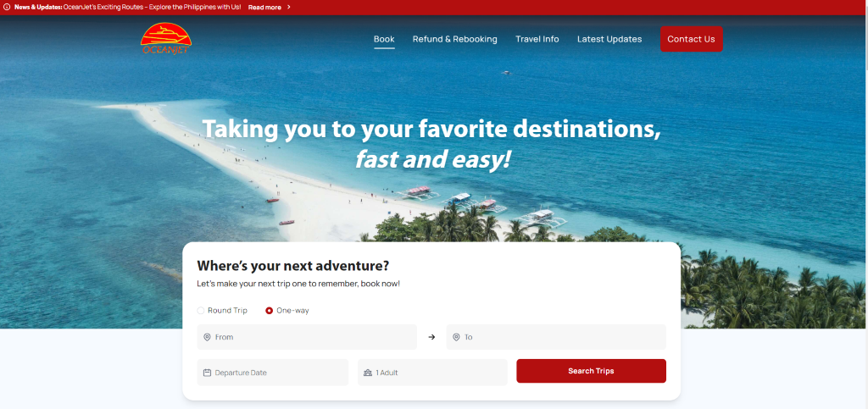Open the To destination dropdown
Image resolution: width=868 pixels, height=409 pixels.
coord(556,337)
